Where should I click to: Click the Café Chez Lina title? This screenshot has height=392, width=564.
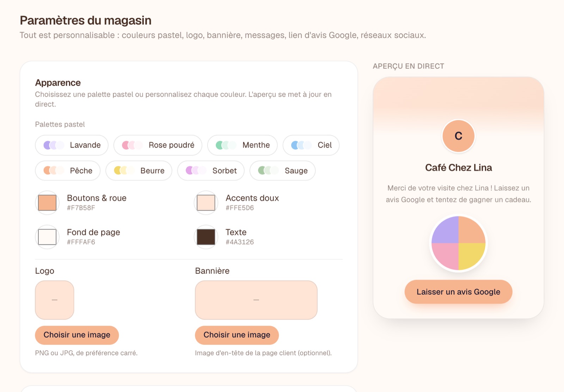[458, 168]
